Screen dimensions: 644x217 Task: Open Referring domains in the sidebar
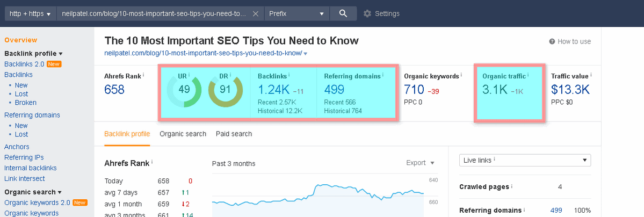click(32, 115)
